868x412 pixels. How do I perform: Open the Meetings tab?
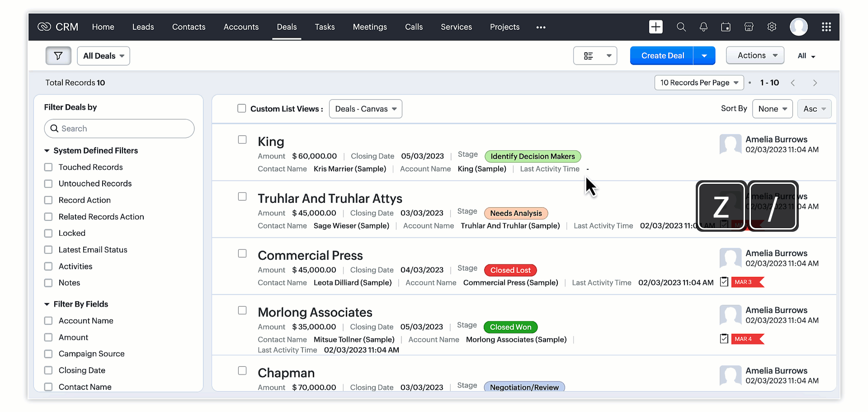point(369,27)
